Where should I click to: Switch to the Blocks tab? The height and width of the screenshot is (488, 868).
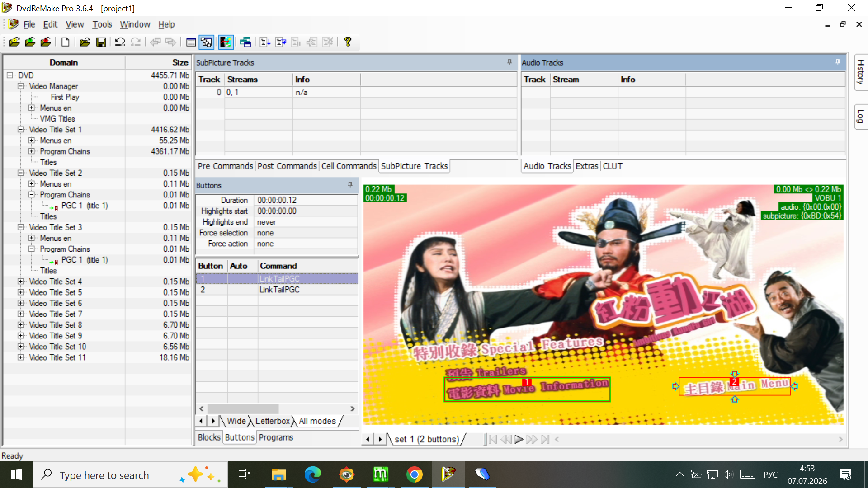[209, 437]
